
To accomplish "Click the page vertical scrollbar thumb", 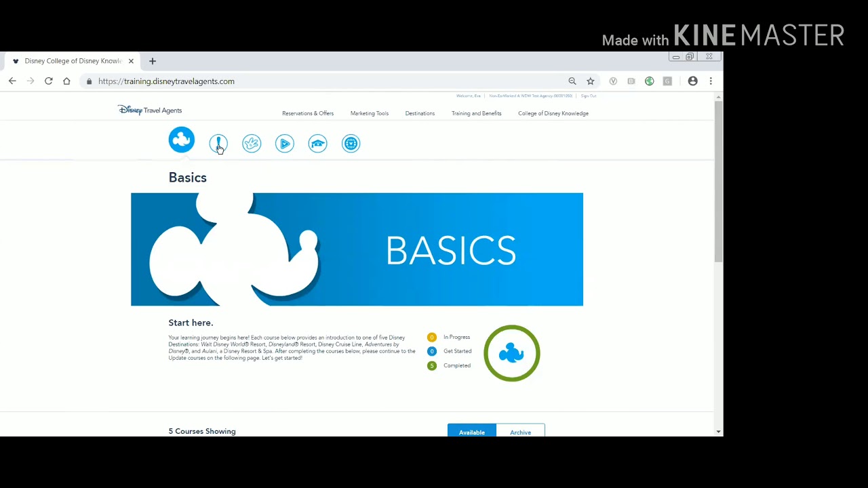I will pos(718,182).
